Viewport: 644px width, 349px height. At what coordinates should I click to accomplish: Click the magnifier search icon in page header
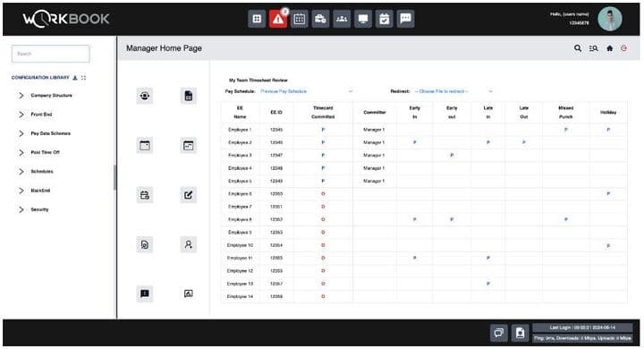(578, 48)
